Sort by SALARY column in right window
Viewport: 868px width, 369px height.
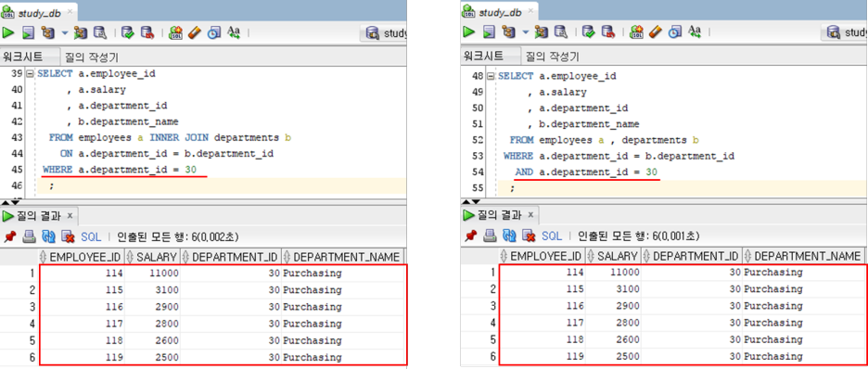613,256
